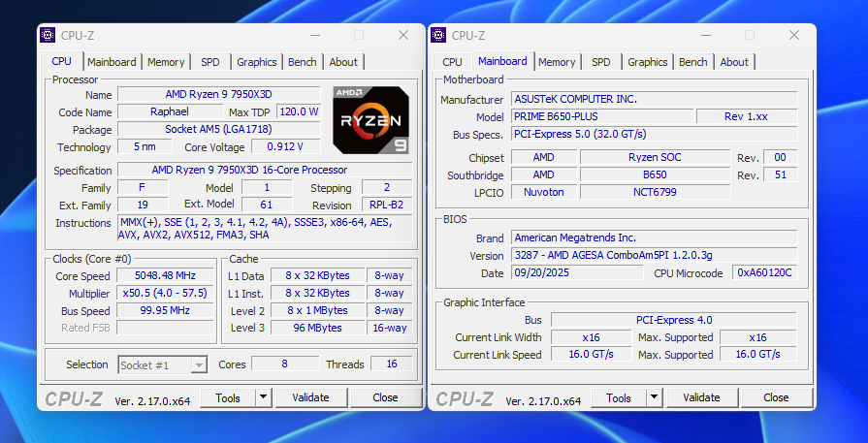Open the Socket #1 selection dropdown
868x443 pixels.
(x=199, y=365)
